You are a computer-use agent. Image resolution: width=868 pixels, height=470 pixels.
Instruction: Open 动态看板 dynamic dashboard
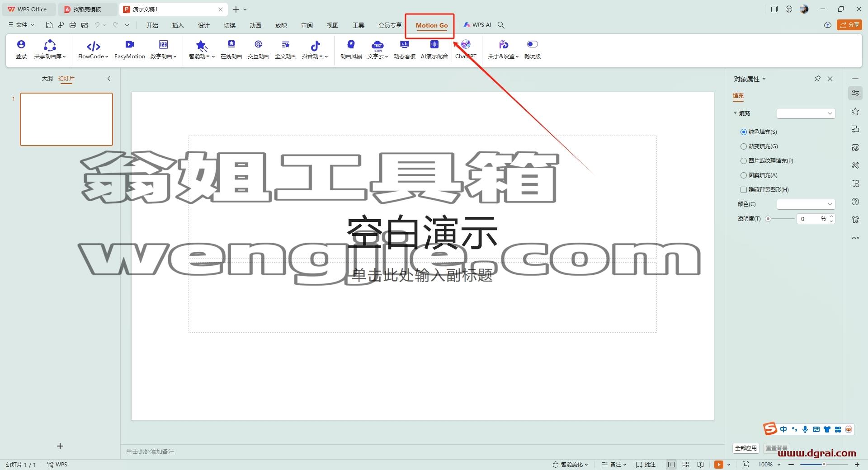click(405, 49)
